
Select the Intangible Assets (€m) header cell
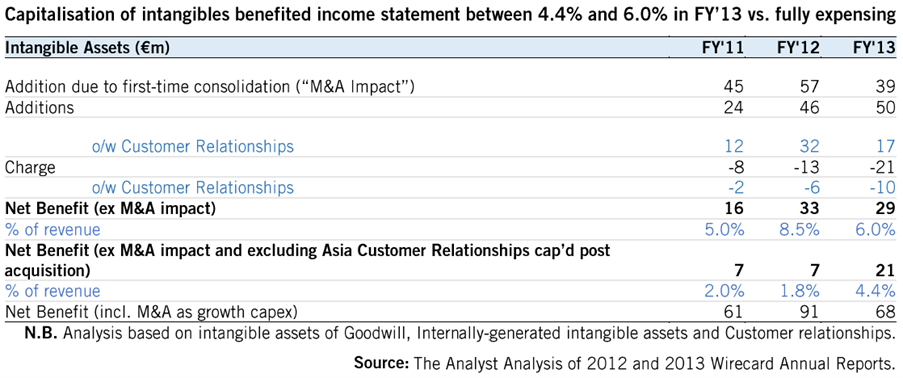click(87, 49)
